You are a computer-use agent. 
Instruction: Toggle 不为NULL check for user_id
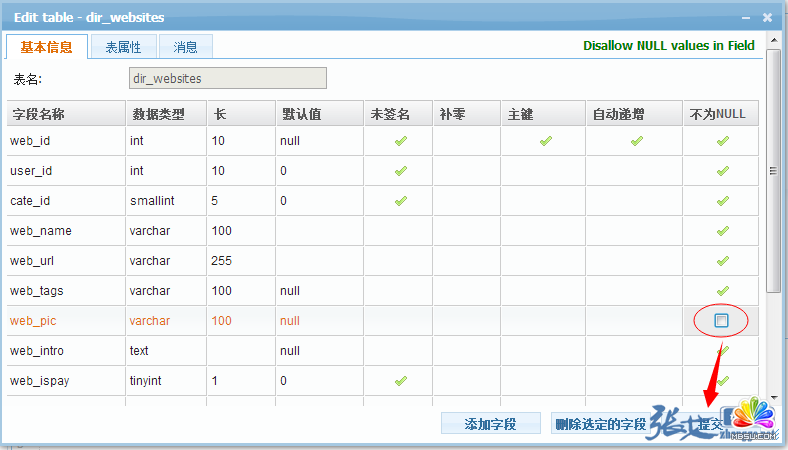723,171
